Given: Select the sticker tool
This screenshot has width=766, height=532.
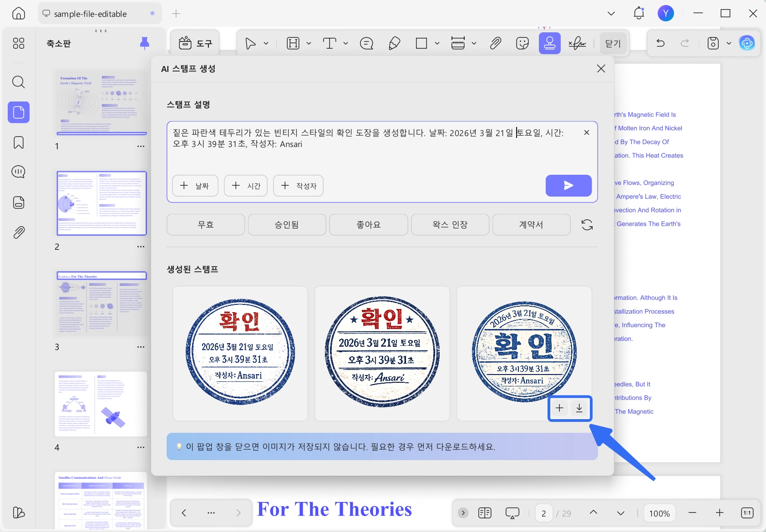Looking at the screenshot, I should coord(523,43).
